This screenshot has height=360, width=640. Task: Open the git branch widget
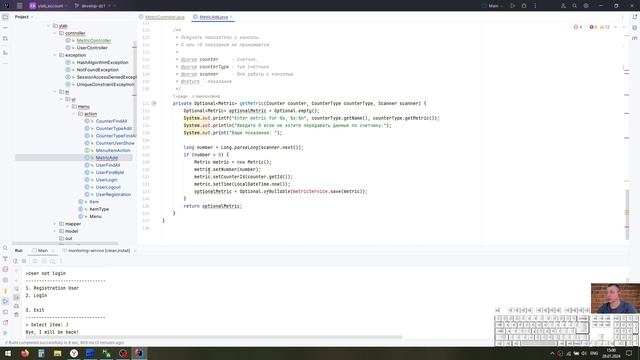point(93,6)
